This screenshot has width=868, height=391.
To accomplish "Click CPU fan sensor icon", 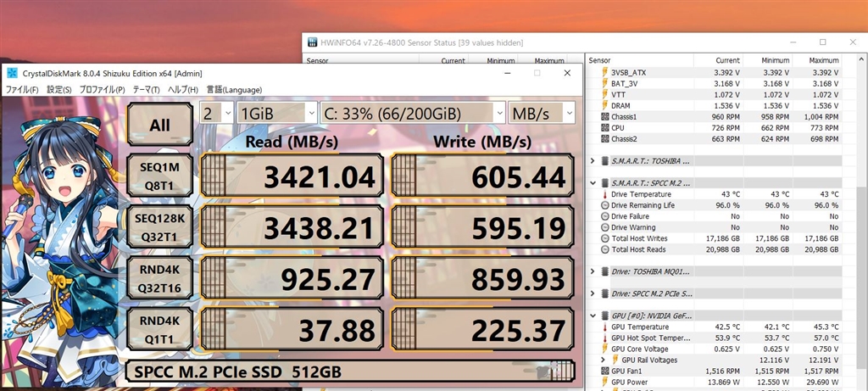I will [605, 128].
